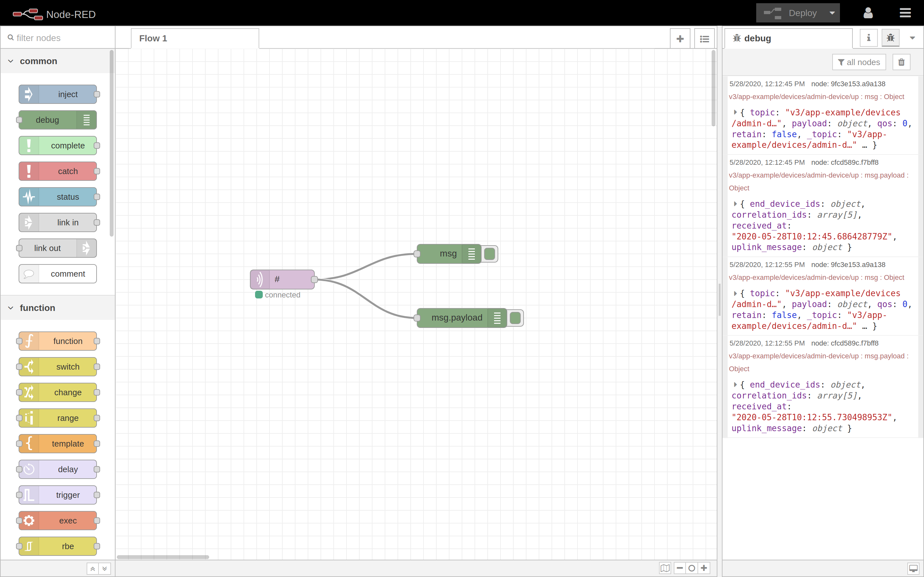Image resolution: width=924 pixels, height=577 pixels.
Task: Click the user profile icon
Action: pos(868,13)
